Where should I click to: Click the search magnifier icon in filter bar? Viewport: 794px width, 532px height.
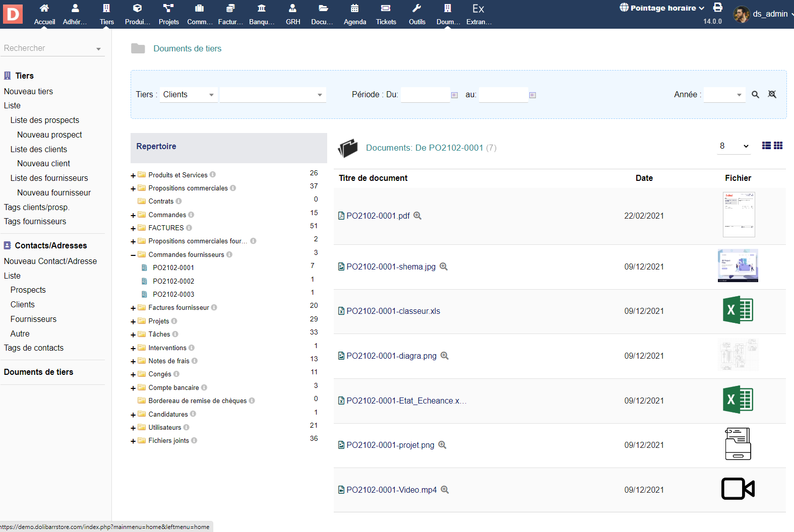(x=755, y=95)
